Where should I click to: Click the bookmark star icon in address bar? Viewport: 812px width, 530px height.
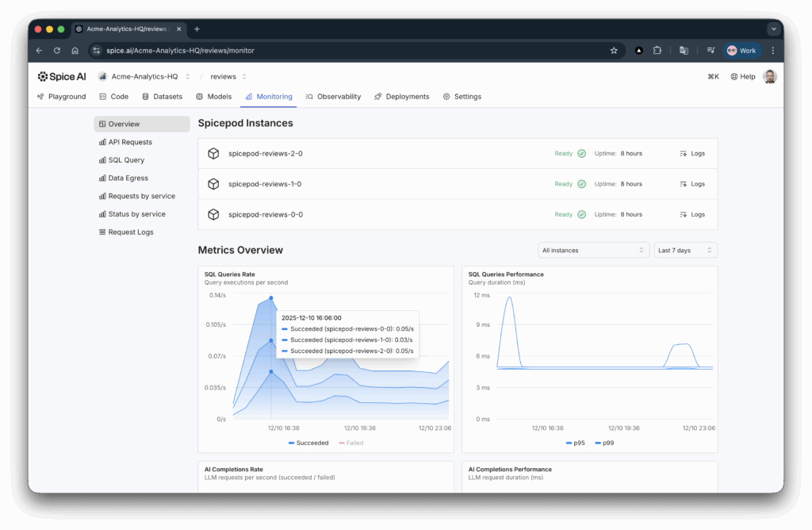click(x=614, y=50)
